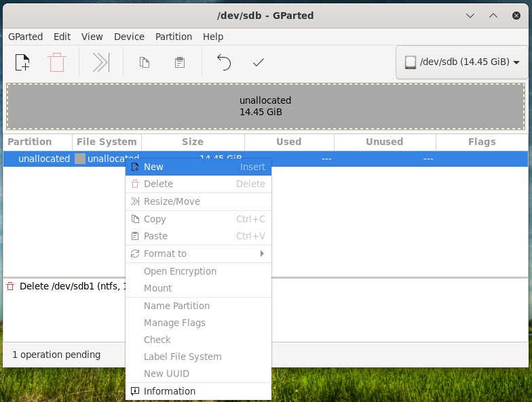Click the Delete partition trash toolbar icon
Viewport: 532px width, 402px height.
[57, 62]
